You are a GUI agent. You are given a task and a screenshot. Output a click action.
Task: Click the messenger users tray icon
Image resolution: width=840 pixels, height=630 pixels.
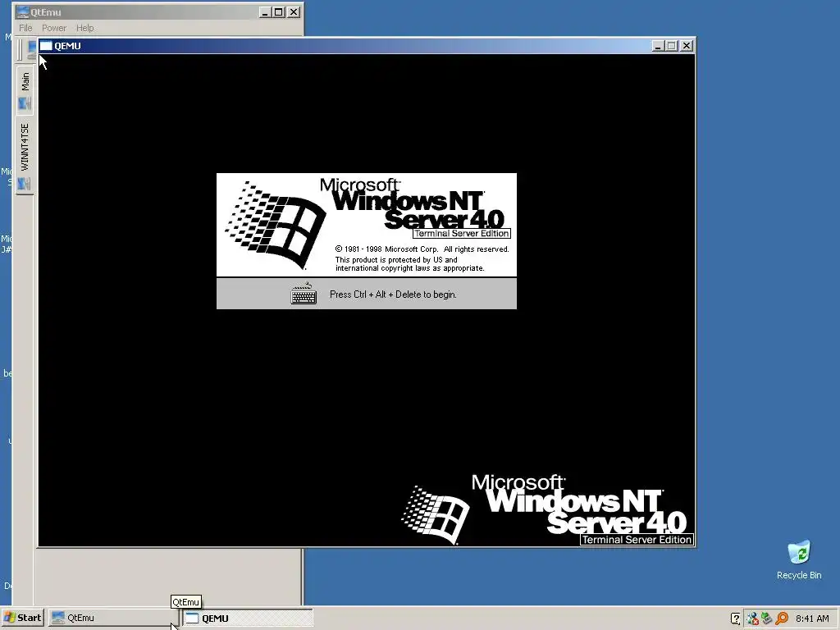click(x=752, y=619)
